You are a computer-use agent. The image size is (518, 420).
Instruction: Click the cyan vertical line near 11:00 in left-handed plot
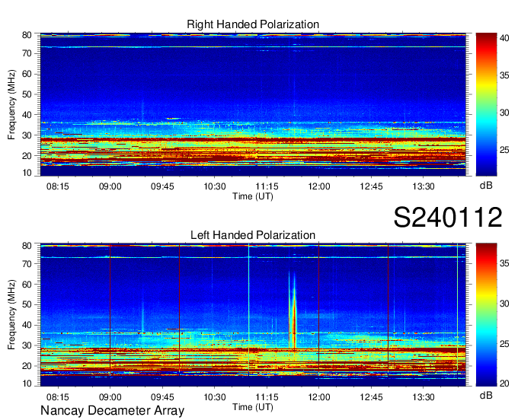coord(249,310)
